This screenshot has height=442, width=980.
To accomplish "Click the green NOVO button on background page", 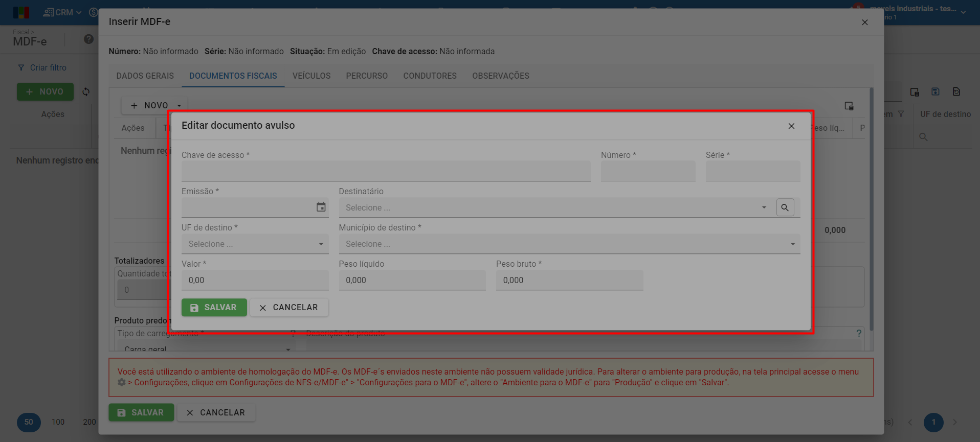I will click(45, 92).
